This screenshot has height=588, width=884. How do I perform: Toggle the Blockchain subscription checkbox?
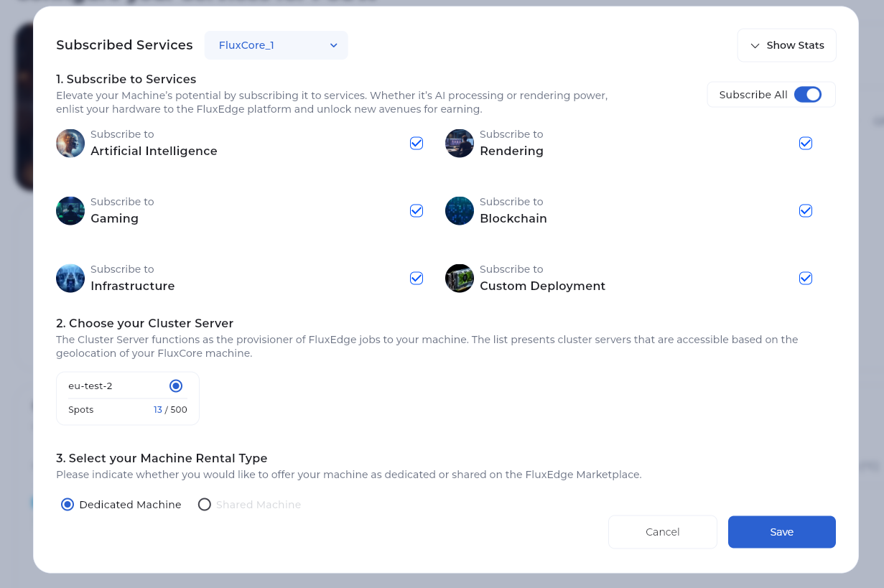coord(806,211)
